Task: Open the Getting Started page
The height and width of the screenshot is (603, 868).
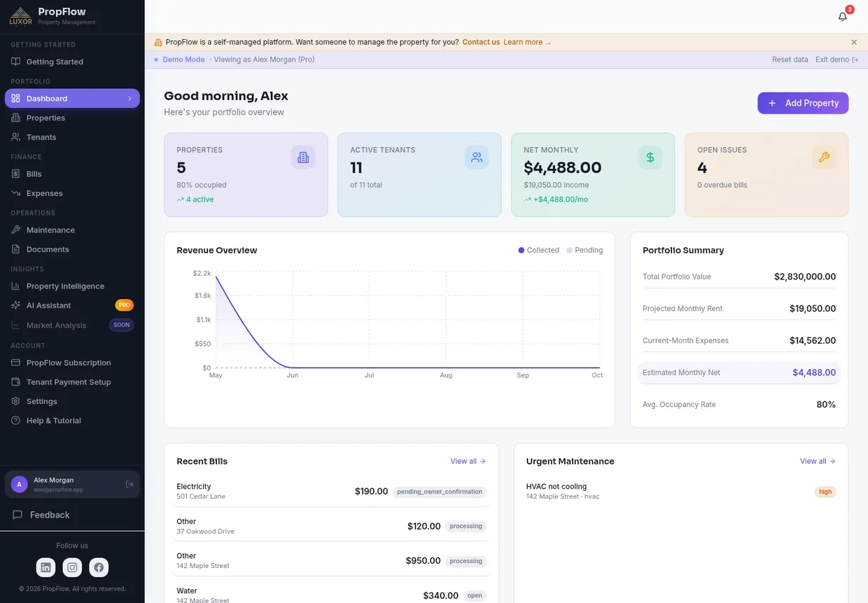Action: click(x=72, y=62)
